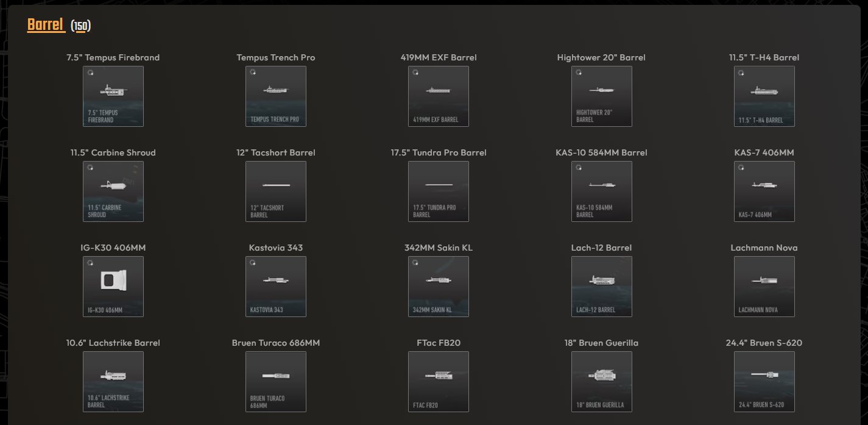Click the tracker icon on 7.5" Tempus Firebrand

click(90, 73)
